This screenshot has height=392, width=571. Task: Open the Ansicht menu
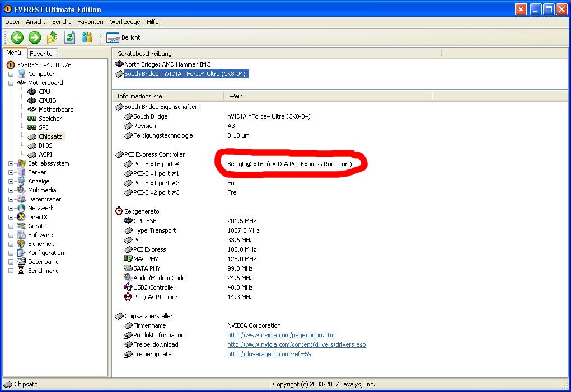(36, 22)
